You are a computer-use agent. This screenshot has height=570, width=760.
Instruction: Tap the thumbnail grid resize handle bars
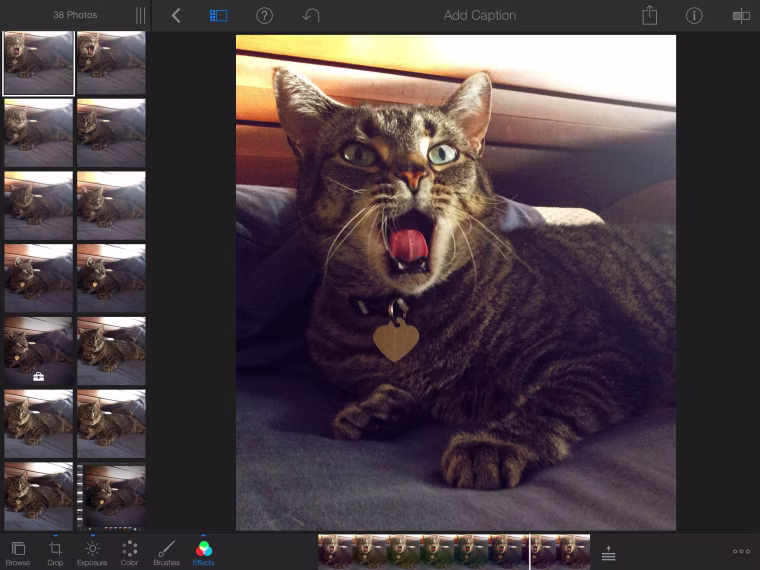click(141, 16)
